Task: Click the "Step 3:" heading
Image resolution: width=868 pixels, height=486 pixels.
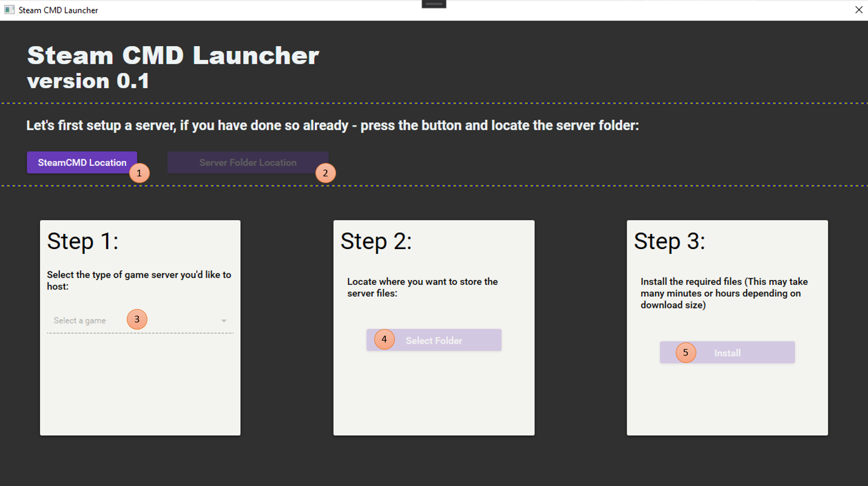Action: pos(670,241)
